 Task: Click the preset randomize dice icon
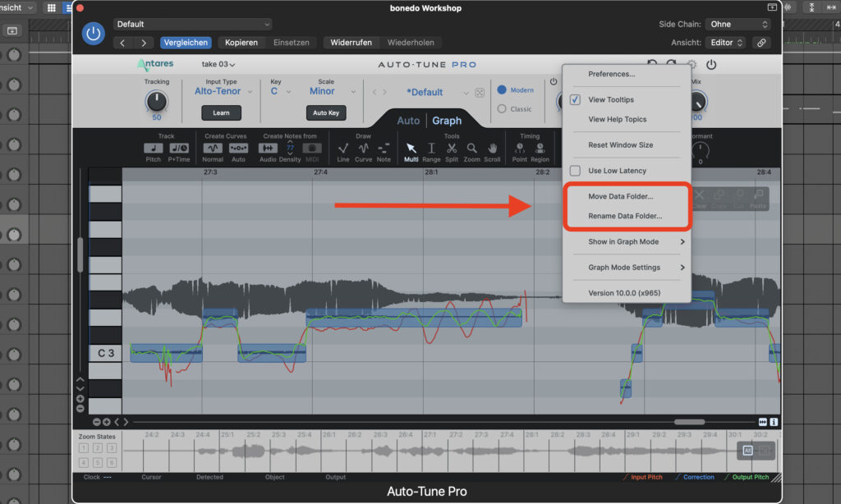pos(480,92)
